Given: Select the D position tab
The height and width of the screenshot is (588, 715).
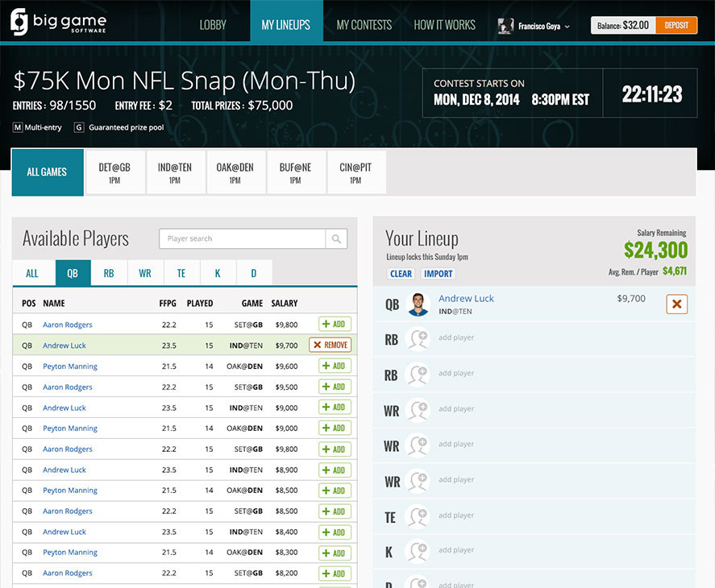Looking at the screenshot, I should (254, 273).
